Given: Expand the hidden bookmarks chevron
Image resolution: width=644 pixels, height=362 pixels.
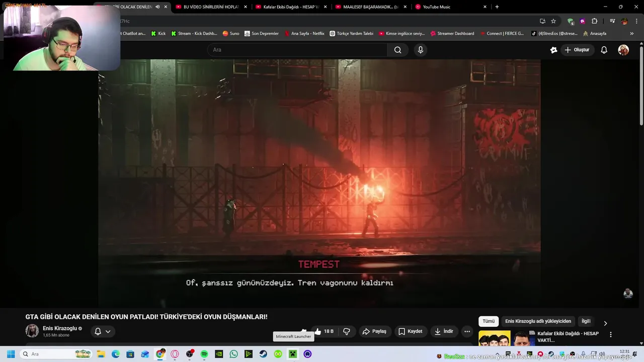Looking at the screenshot, I should (631, 34).
